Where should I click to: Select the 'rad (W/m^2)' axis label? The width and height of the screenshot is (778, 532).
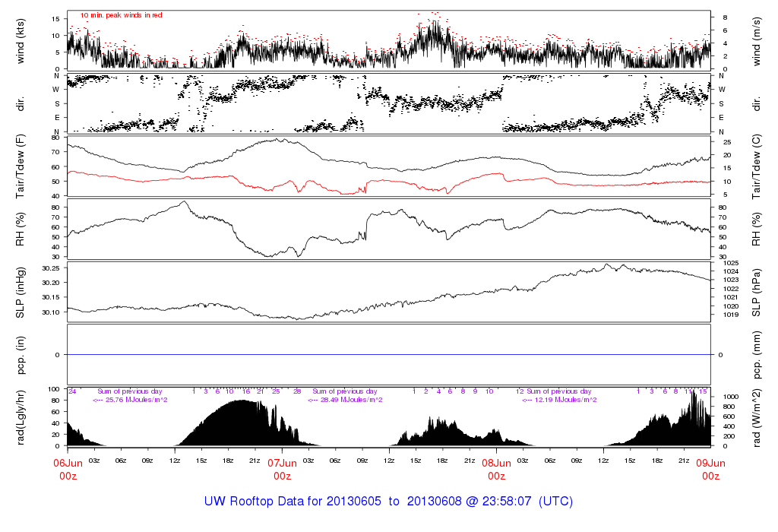pyautogui.click(x=756, y=418)
